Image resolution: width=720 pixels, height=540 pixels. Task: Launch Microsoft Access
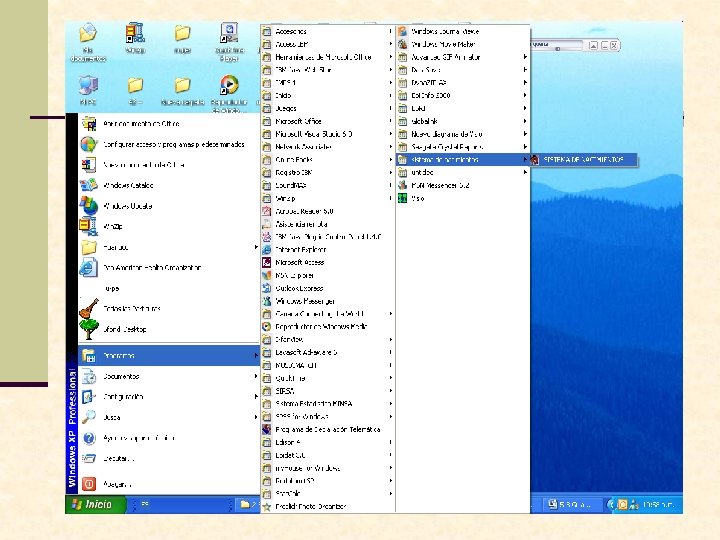click(x=327, y=262)
